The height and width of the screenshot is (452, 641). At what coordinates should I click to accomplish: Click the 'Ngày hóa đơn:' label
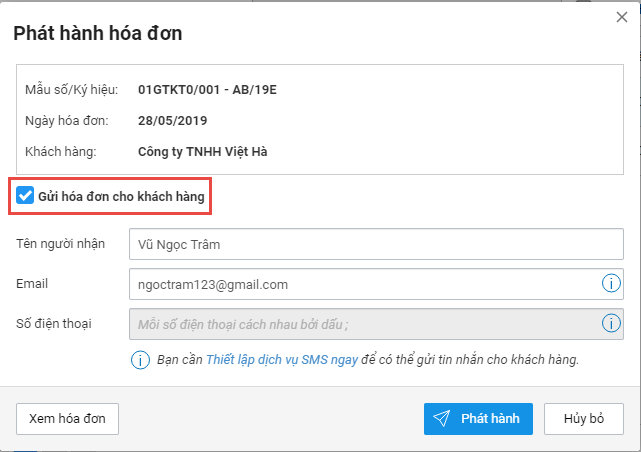[x=67, y=121]
